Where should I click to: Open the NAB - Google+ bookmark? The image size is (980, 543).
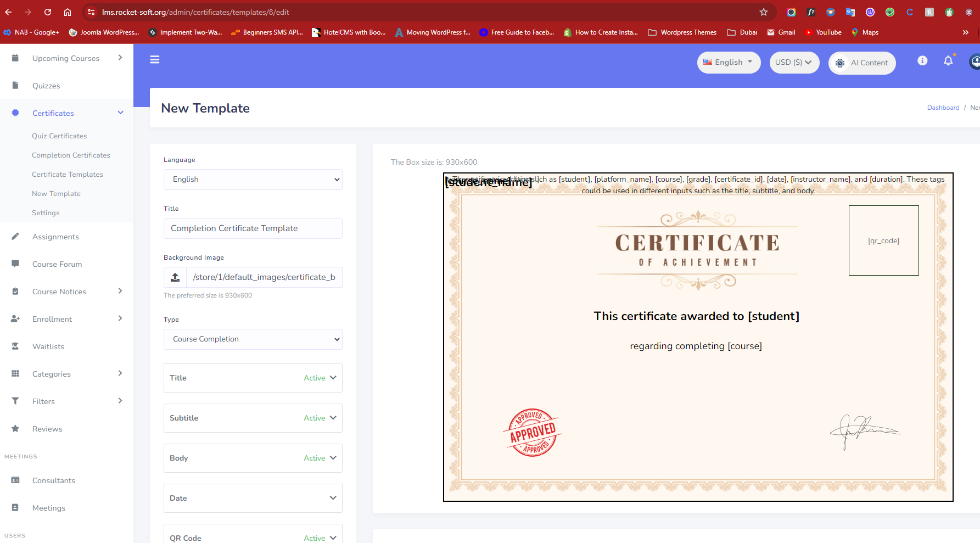coord(31,32)
